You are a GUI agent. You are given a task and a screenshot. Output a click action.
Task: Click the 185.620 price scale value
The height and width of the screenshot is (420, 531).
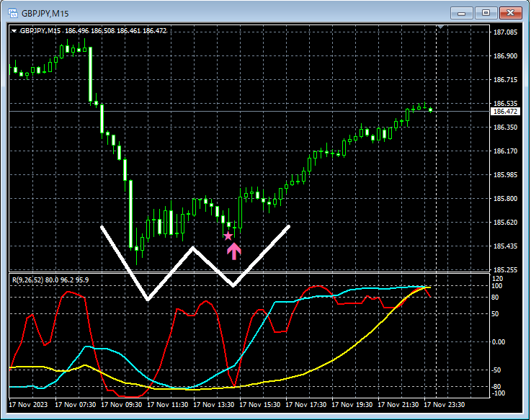click(x=505, y=222)
